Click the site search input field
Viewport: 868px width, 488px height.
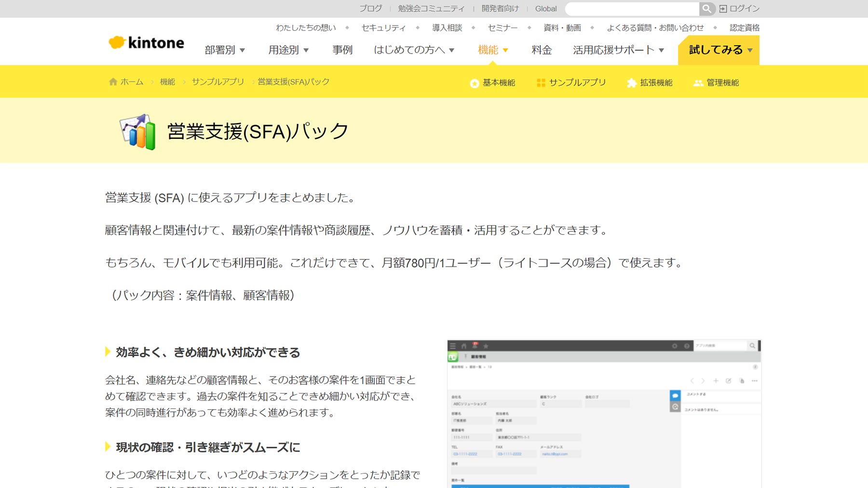pyautogui.click(x=632, y=9)
